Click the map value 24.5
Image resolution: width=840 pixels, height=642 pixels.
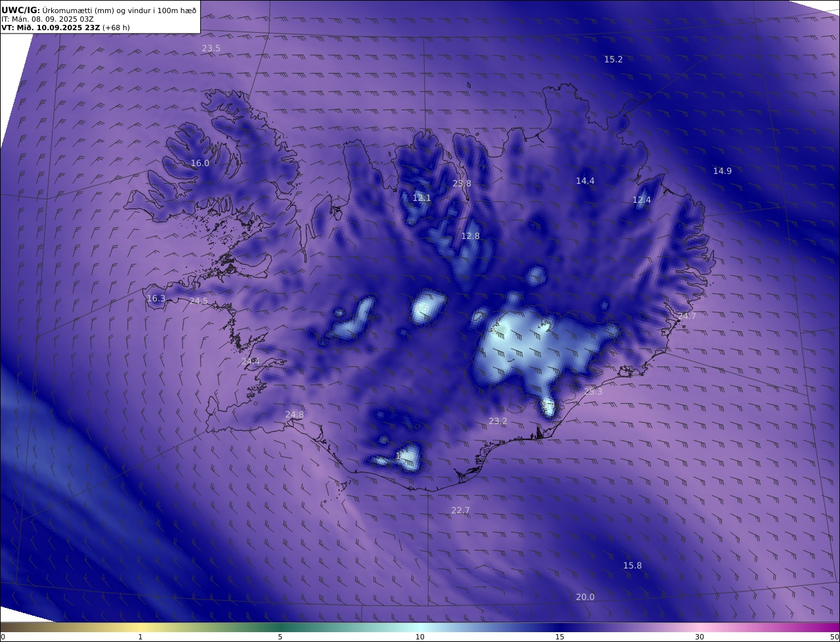pos(198,301)
